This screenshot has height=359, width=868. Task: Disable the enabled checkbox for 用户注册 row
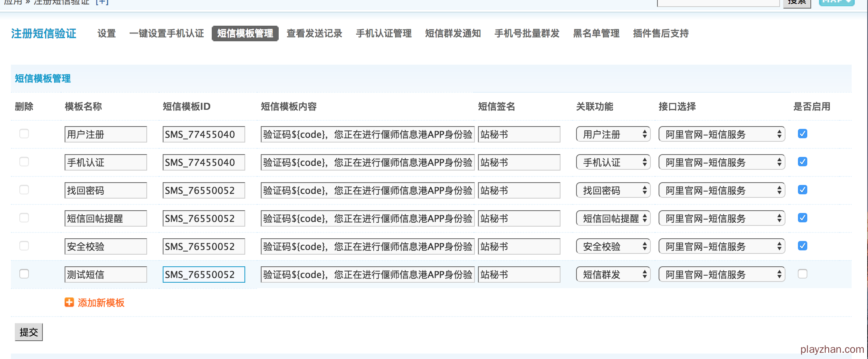pyautogui.click(x=802, y=134)
